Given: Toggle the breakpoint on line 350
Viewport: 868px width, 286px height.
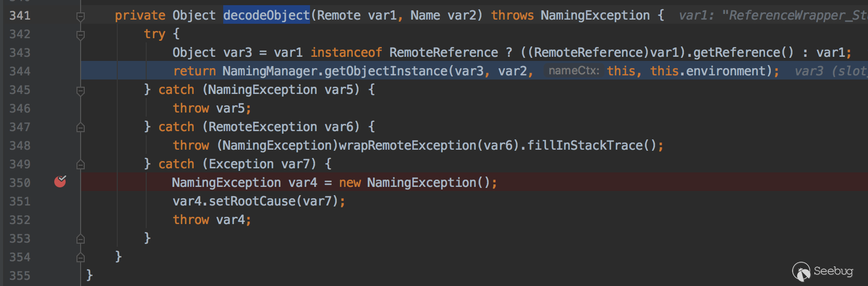Looking at the screenshot, I should click(60, 182).
